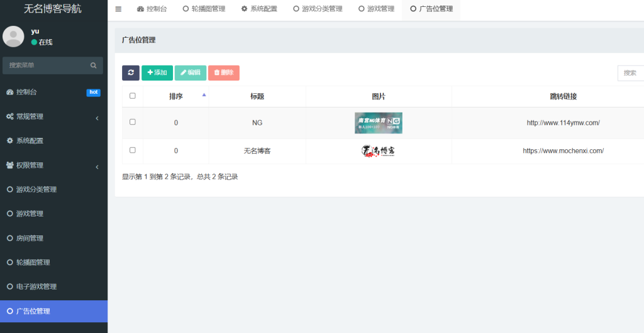Viewport: 644px width, 333px height.
Task: Click the refresh button in the toolbar
Action: point(131,73)
